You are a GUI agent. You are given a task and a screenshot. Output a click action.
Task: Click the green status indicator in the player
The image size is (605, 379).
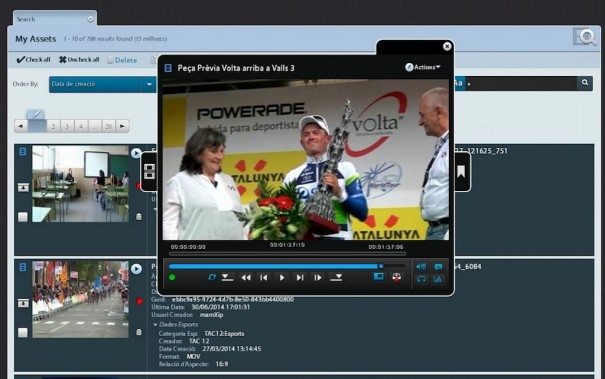click(172, 277)
